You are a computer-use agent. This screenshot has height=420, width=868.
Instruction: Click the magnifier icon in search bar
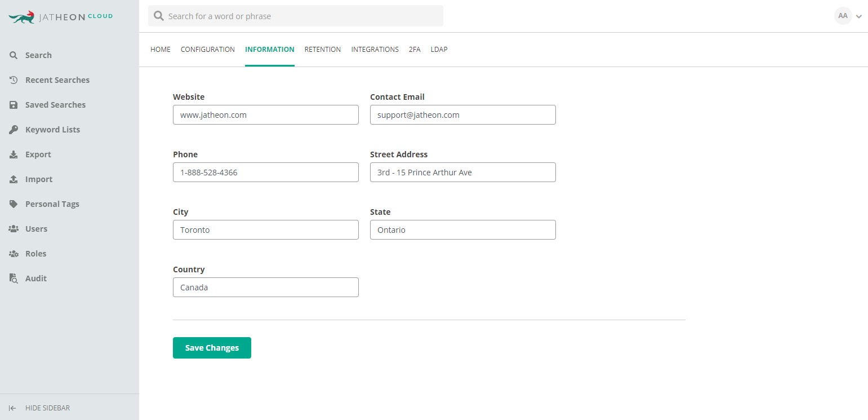click(x=159, y=16)
